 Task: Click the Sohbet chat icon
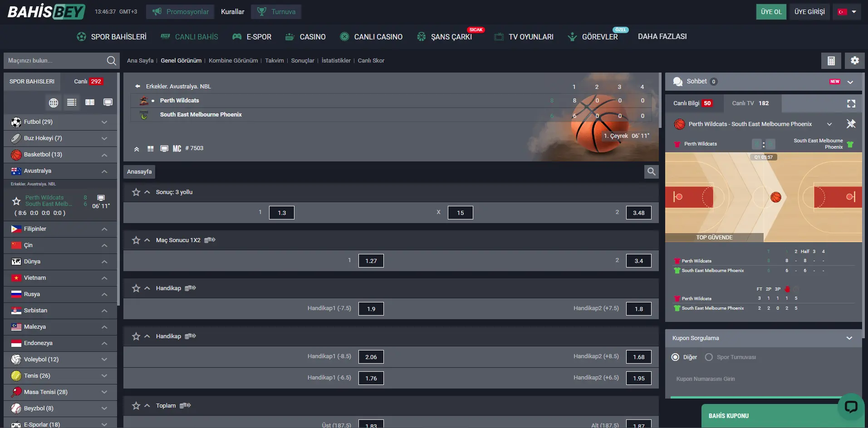point(678,82)
